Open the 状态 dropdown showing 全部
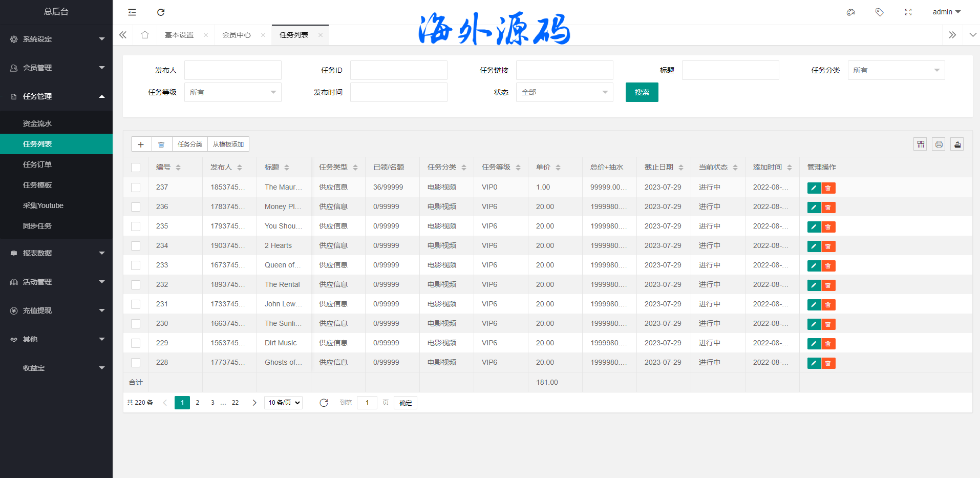 pos(564,92)
